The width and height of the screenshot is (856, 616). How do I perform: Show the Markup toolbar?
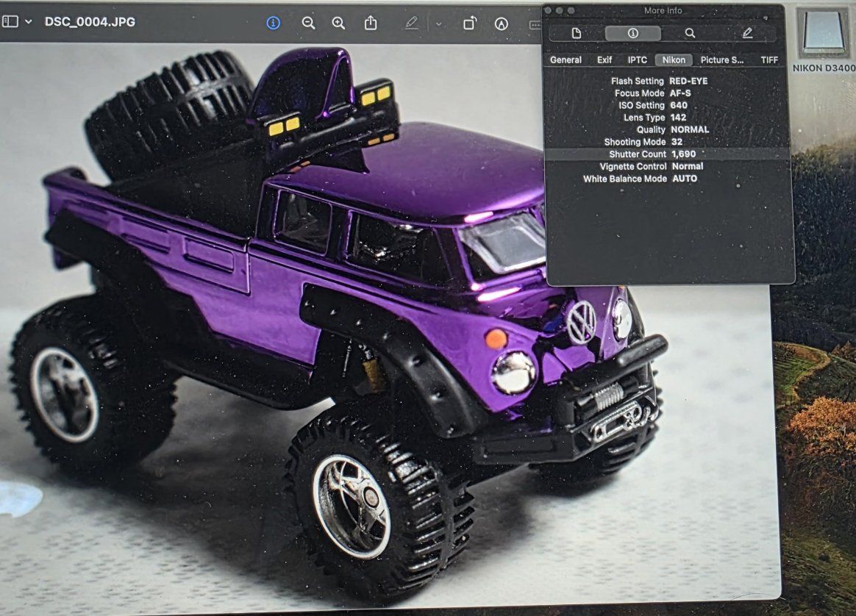501,24
